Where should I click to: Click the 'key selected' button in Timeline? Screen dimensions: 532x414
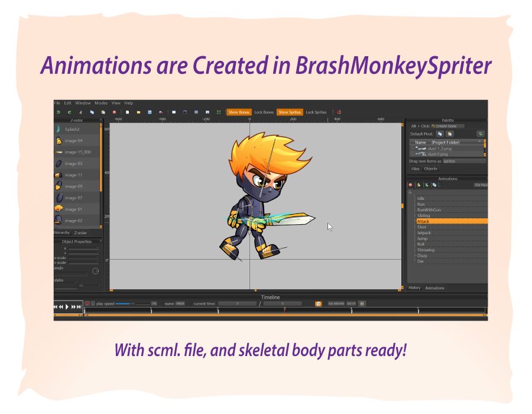336,304
